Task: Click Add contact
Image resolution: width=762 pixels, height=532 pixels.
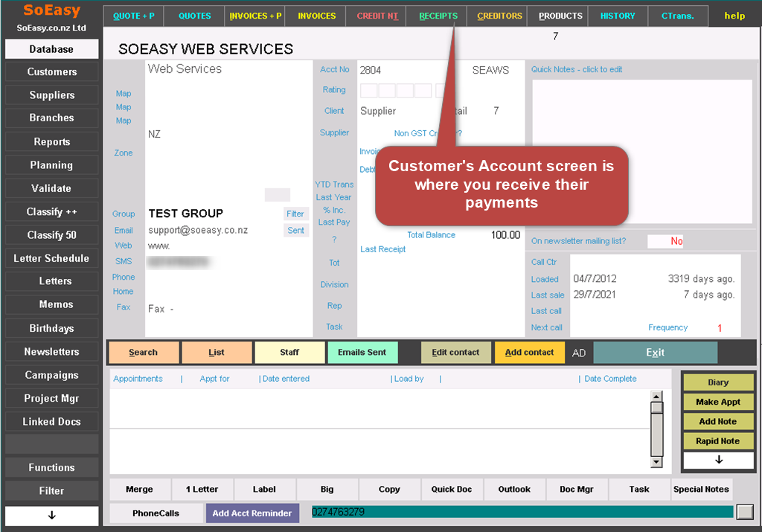Action: 530,353
